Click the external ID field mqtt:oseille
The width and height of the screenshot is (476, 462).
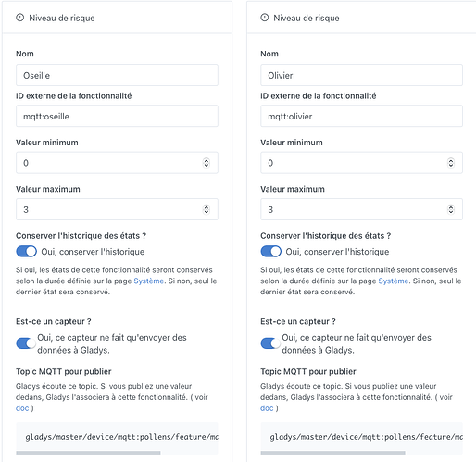pos(117,116)
